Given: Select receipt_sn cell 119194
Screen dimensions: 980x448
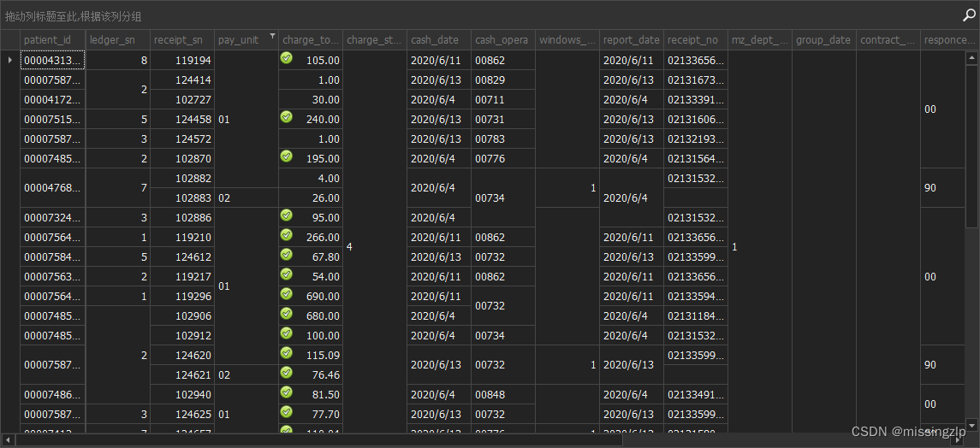Looking at the screenshot, I should (181, 60).
